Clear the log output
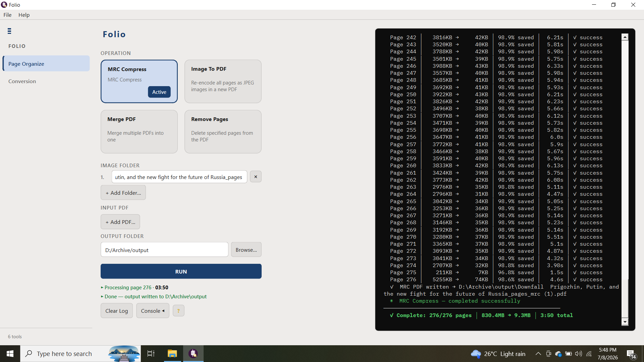The image size is (644, 362). pos(116,311)
